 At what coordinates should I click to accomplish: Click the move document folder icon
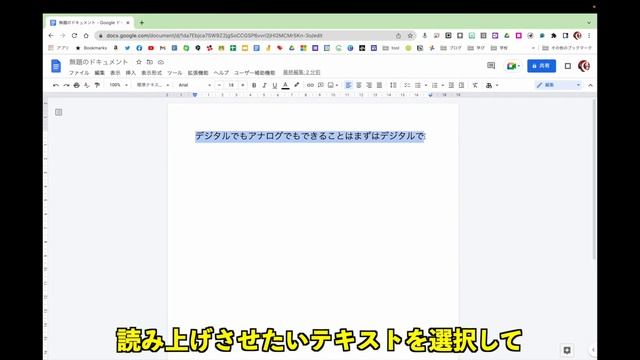click(x=150, y=62)
